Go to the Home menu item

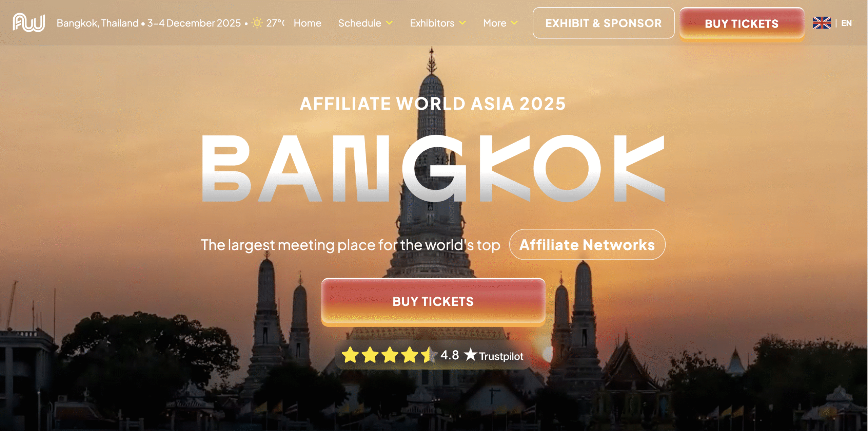307,23
